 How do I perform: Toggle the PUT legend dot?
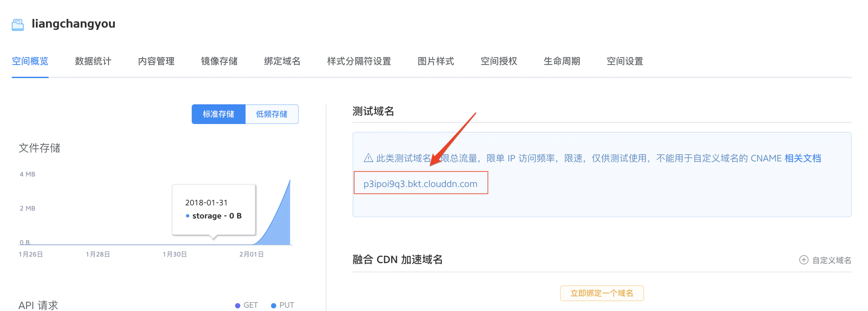[273, 305]
